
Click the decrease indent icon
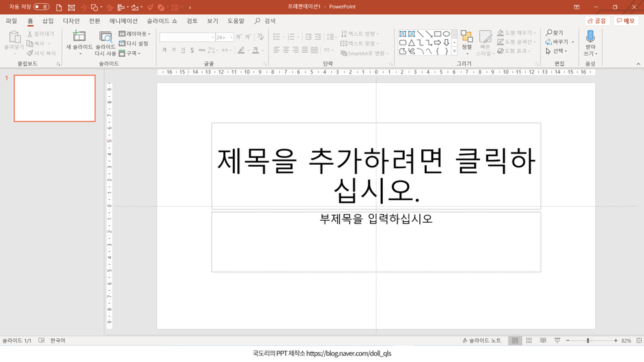coord(309,37)
